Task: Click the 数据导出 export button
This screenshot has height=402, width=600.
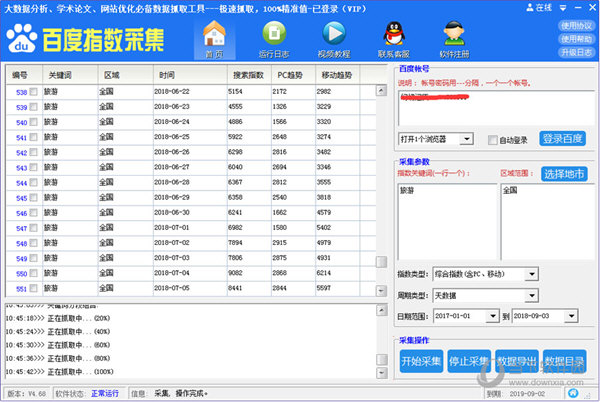Action: [517, 361]
